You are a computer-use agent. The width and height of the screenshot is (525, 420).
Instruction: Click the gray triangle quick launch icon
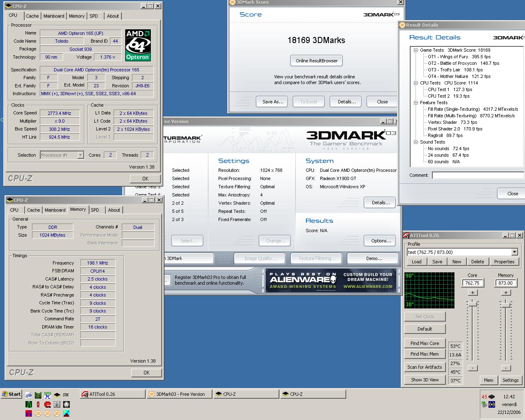57,404
